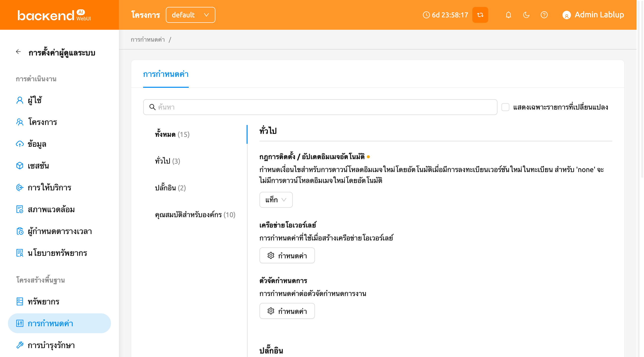Open the Admin Lablup user menu
Image resolution: width=644 pixels, height=357 pixels.
(x=593, y=15)
